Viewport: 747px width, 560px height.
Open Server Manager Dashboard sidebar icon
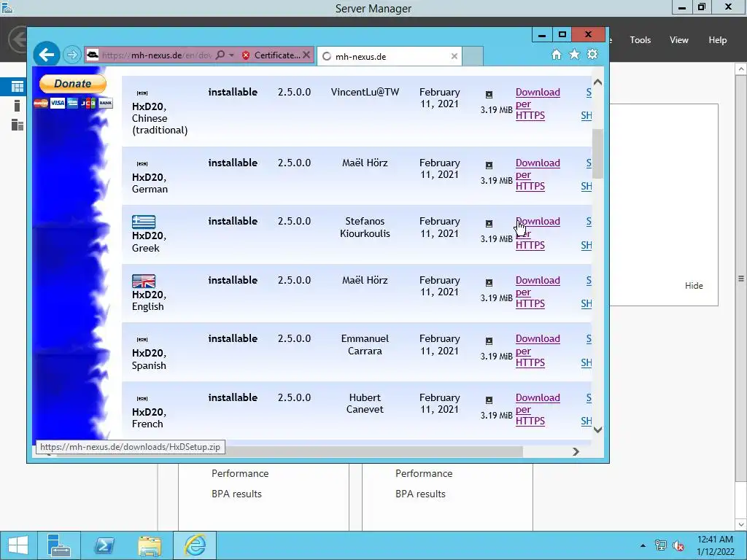[18, 86]
